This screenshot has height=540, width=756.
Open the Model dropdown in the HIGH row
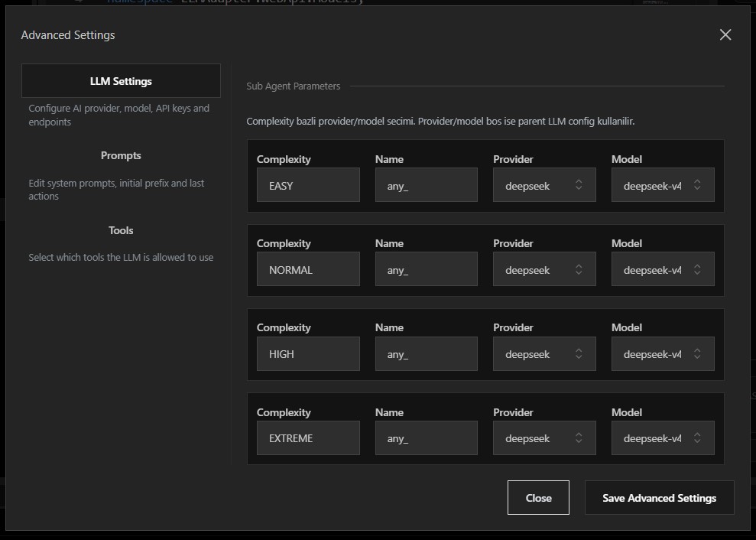[x=663, y=353]
